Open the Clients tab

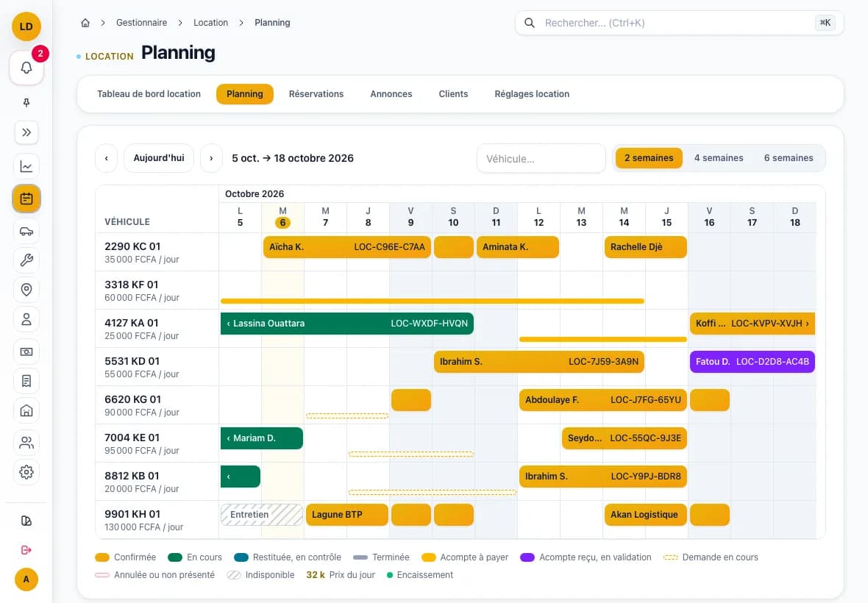tap(453, 94)
